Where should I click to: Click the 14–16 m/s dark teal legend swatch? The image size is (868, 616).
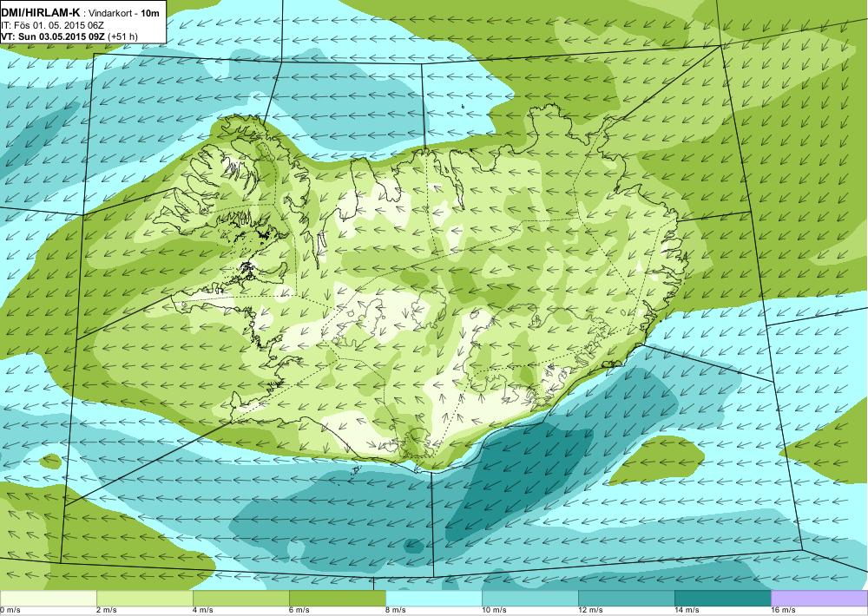point(722,599)
